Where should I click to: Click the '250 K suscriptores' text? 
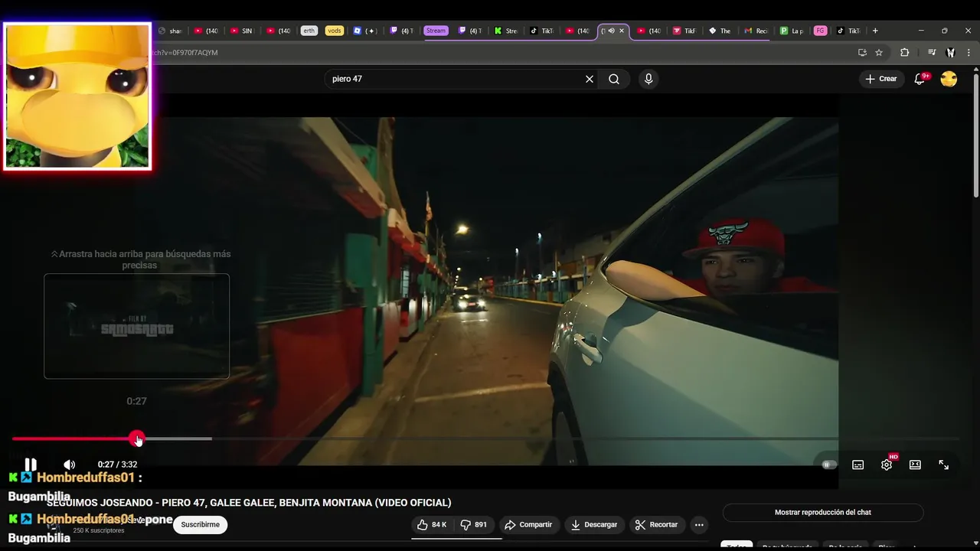click(x=99, y=530)
